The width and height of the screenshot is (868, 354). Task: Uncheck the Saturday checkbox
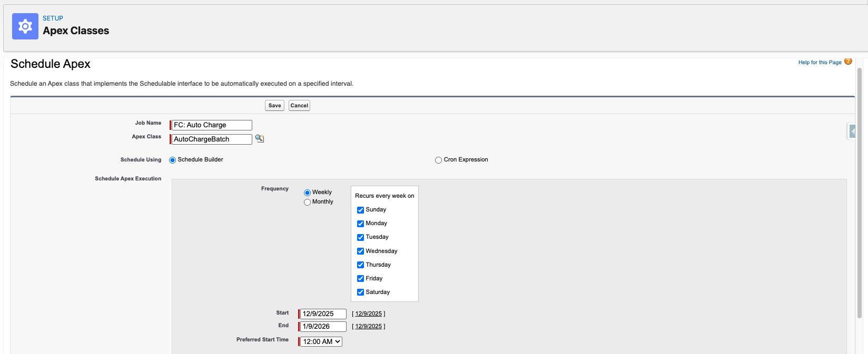point(361,292)
